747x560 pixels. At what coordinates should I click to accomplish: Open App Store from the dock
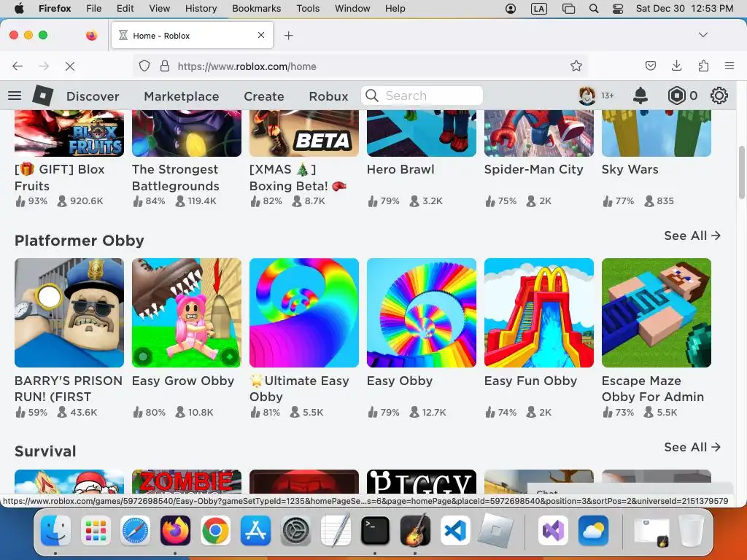coord(256,530)
